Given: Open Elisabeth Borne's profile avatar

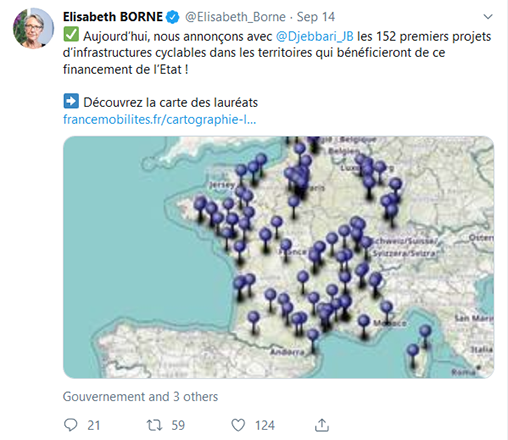Looking at the screenshot, I should (33, 28).
